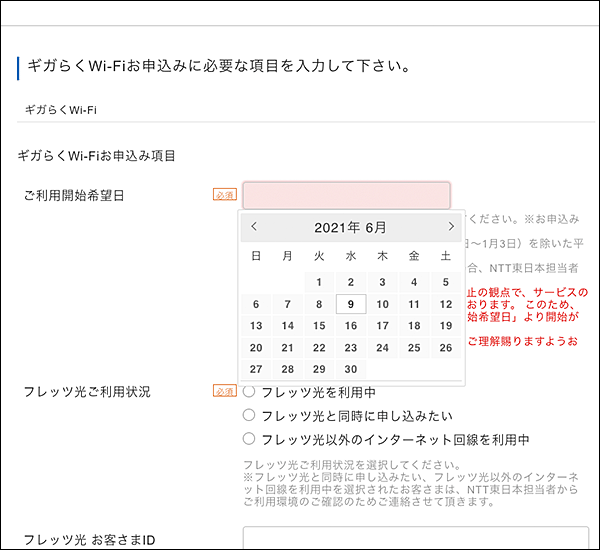Click the フレッツ光 お客さまID input field
600x550 pixels.
tap(416, 537)
